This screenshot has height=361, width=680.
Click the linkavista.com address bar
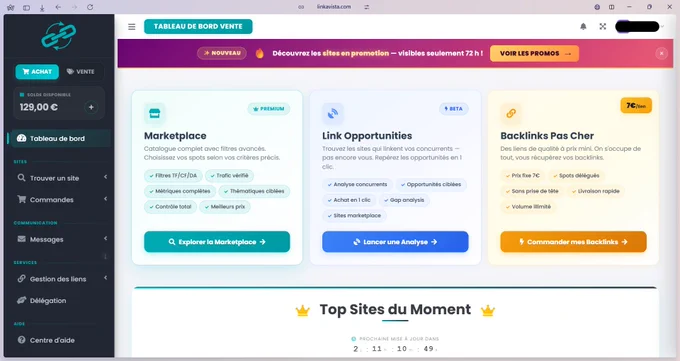click(x=333, y=7)
